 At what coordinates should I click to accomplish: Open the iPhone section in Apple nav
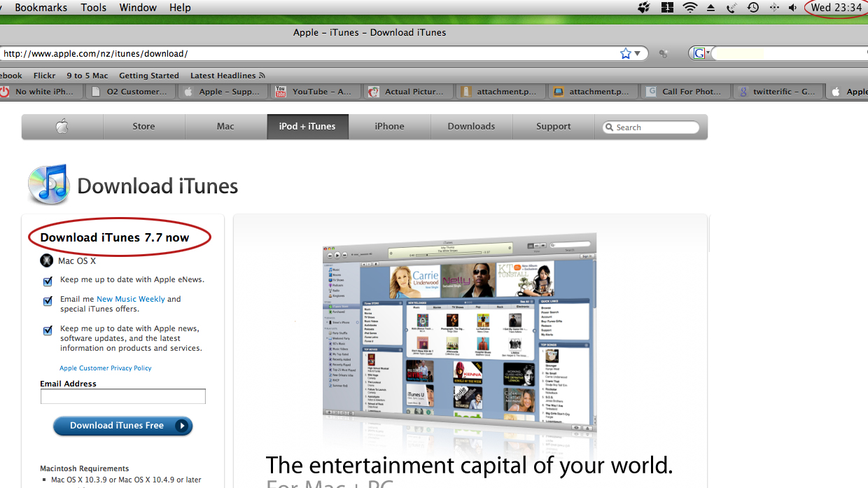[x=389, y=127]
